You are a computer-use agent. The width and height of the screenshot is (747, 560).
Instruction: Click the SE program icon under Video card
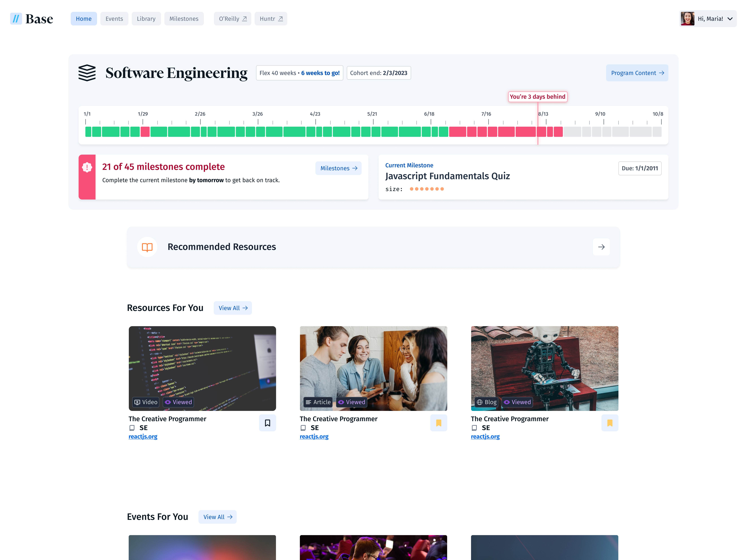[x=132, y=428]
